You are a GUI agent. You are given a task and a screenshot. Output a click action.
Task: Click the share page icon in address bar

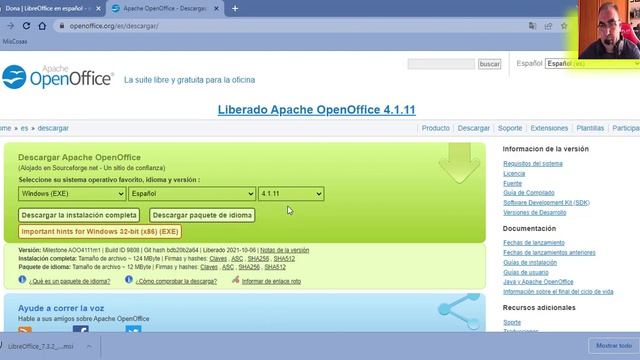pyautogui.click(x=548, y=26)
